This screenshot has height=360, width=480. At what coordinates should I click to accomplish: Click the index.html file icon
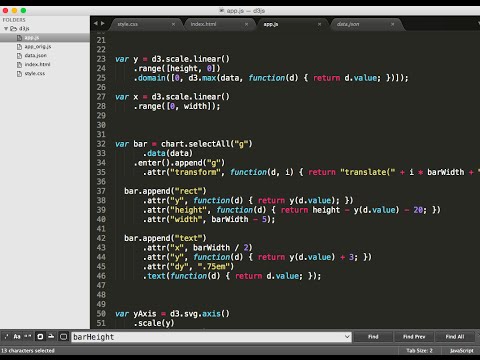[x=19, y=65]
